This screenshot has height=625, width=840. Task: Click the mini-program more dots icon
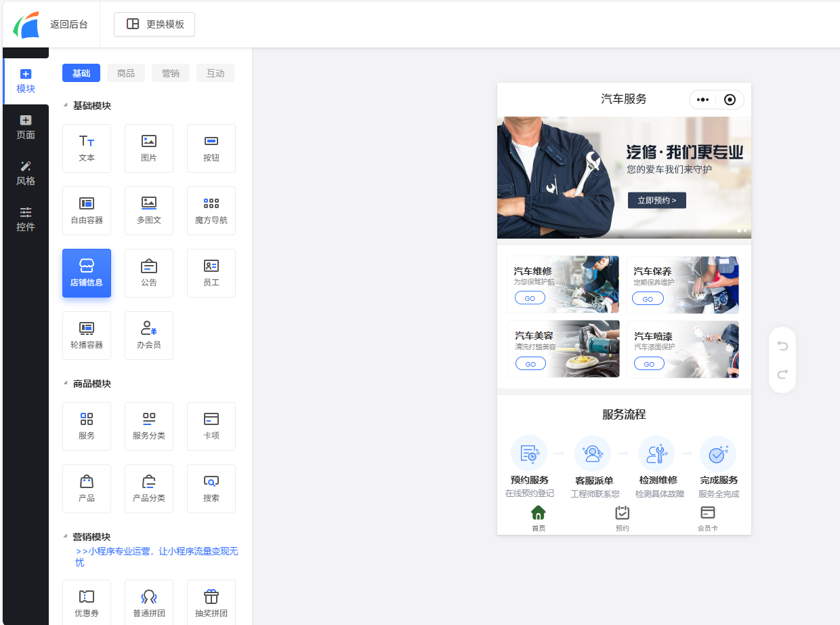click(x=702, y=100)
